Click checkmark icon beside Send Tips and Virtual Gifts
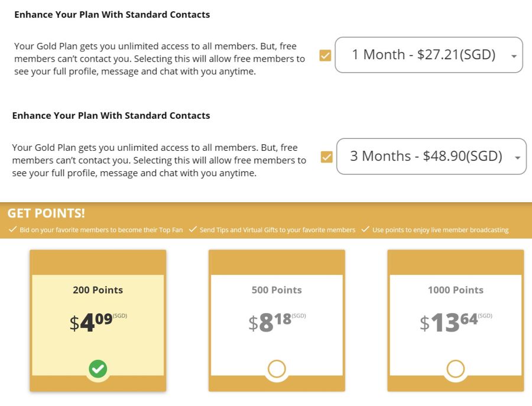This screenshot has height=406, width=532. [x=193, y=229]
